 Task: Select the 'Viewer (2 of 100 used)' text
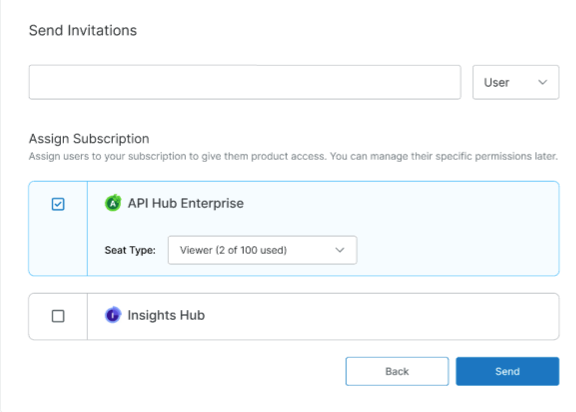tap(233, 250)
